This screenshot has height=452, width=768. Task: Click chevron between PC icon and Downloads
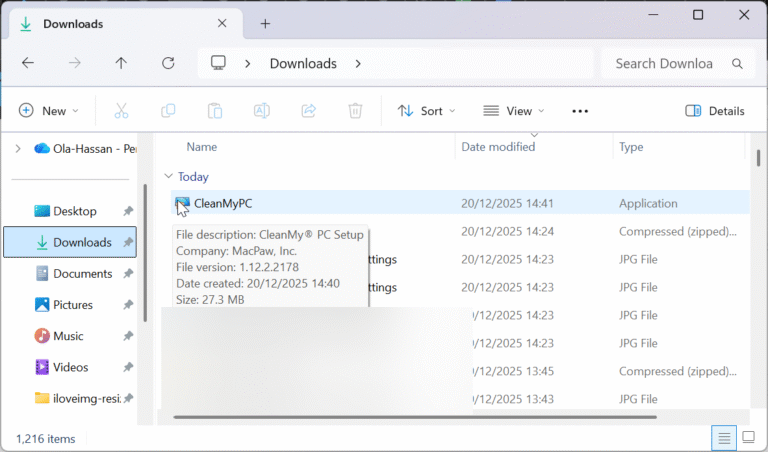pos(247,64)
